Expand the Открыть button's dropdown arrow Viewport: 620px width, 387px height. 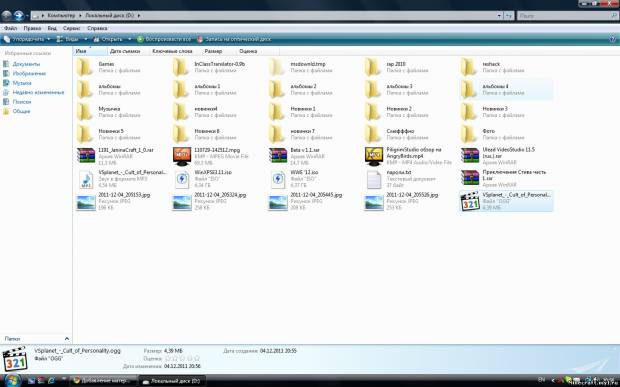[129, 39]
